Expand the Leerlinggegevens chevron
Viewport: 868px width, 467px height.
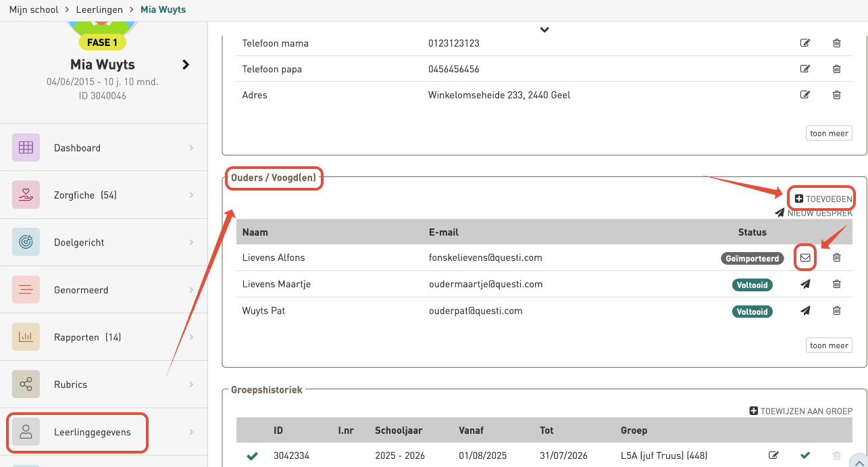[191, 432]
